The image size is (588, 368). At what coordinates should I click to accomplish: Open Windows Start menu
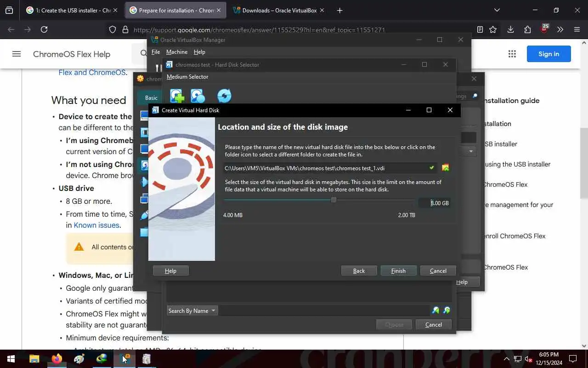coord(11,359)
